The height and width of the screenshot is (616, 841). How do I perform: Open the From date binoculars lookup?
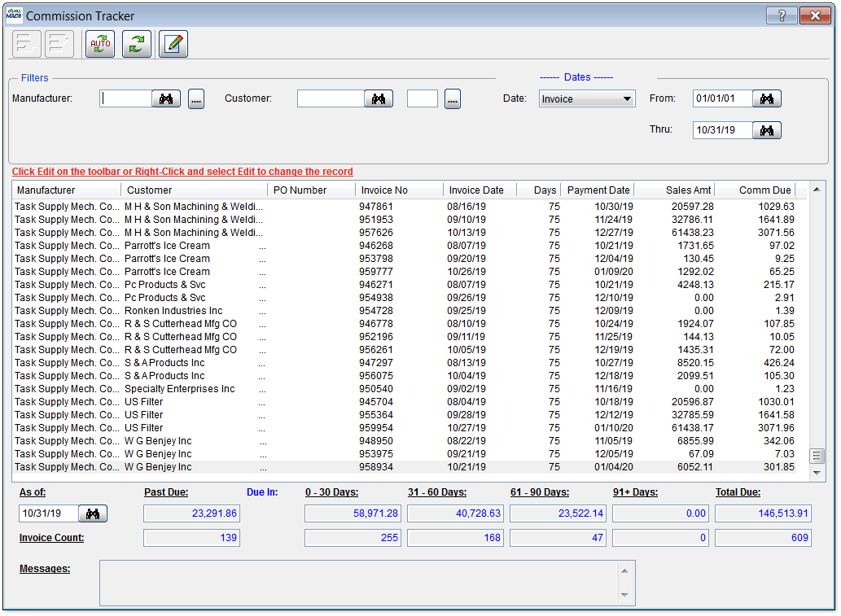(x=765, y=98)
